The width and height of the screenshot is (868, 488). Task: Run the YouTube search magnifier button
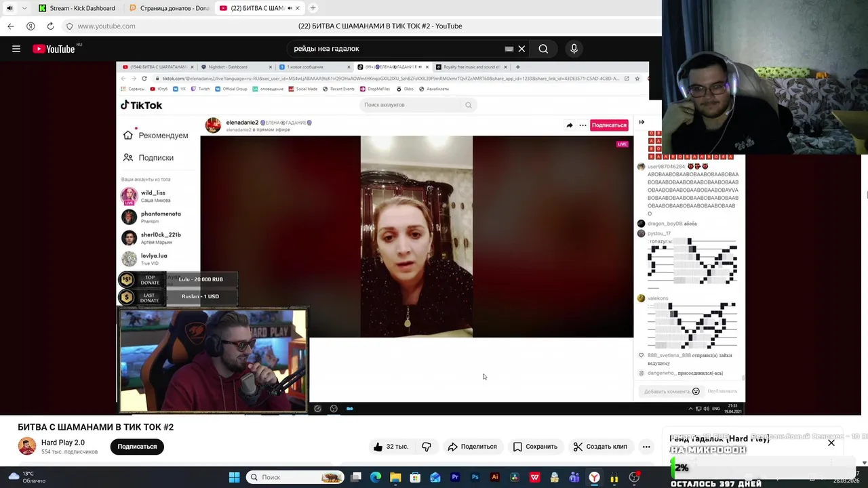click(x=543, y=49)
